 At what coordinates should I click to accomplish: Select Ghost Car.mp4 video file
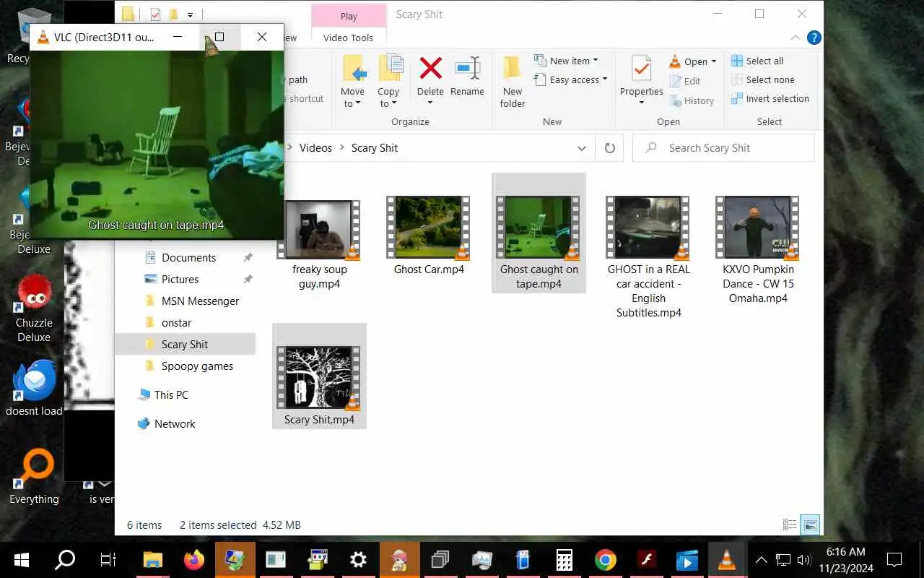pyautogui.click(x=429, y=235)
